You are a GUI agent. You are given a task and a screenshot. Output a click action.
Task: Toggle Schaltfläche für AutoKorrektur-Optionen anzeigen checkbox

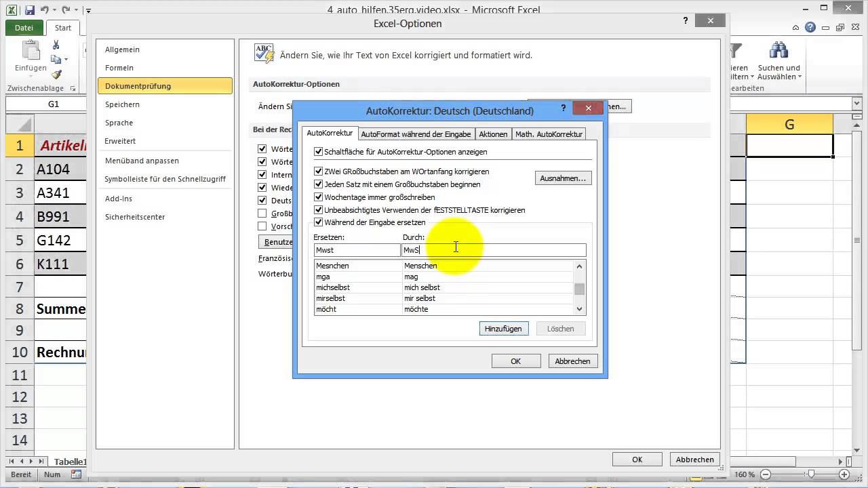click(319, 152)
